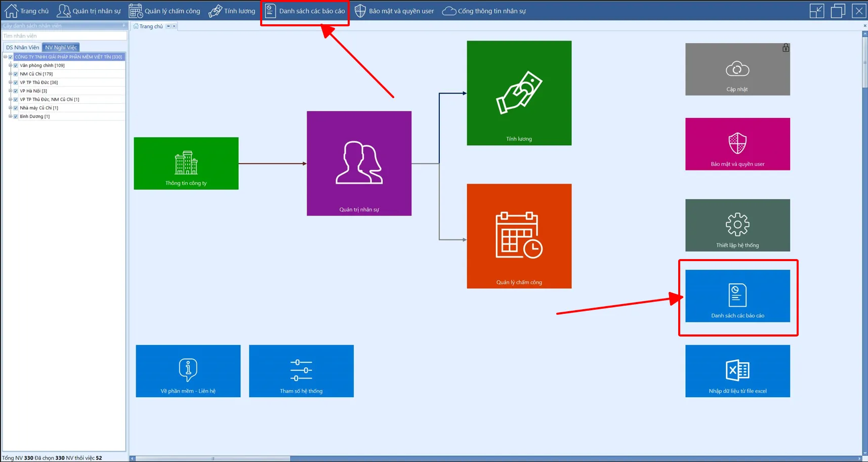Image resolution: width=868 pixels, height=462 pixels.
Task: Open the Thiết lập hệ thống gear tile
Action: click(x=737, y=225)
